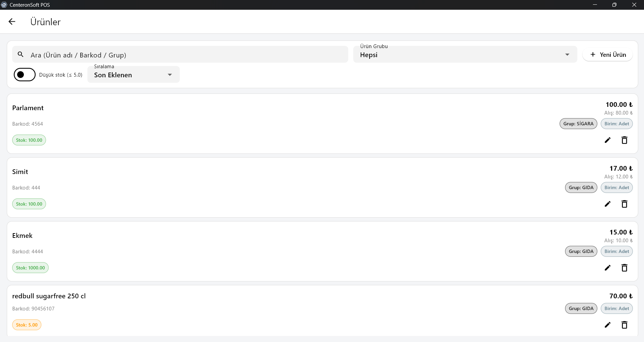Click the Birim: Adet chip on Ekmek
644x342 pixels.
pos(616,251)
